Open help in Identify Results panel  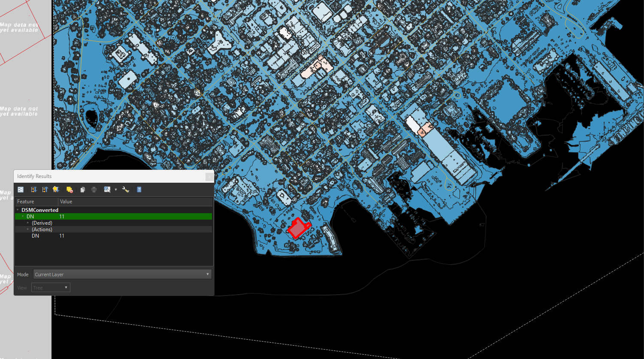(139, 190)
